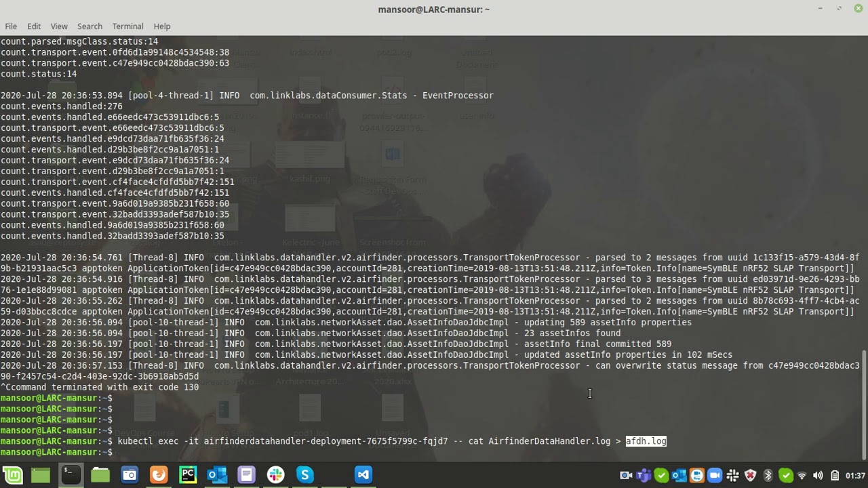The height and width of the screenshot is (488, 868).
Task: Open the View menu
Action: coord(59,26)
